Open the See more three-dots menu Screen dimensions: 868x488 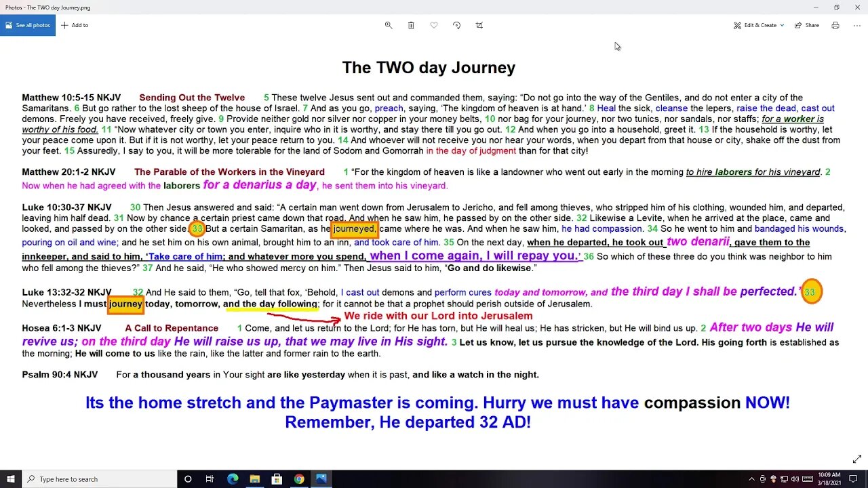(x=856, y=25)
